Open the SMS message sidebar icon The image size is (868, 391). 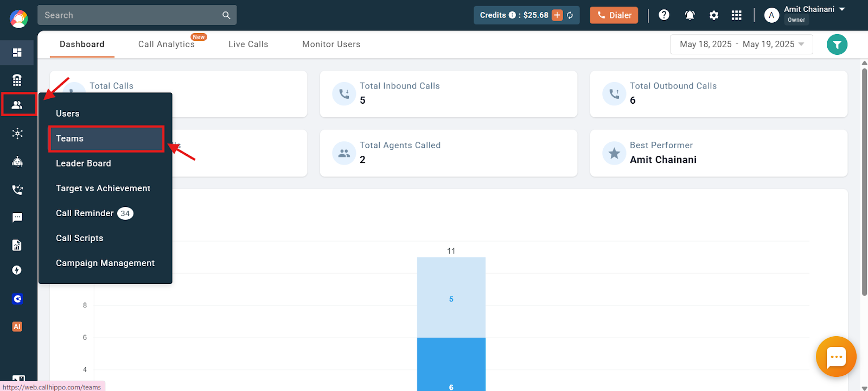pos(17,217)
